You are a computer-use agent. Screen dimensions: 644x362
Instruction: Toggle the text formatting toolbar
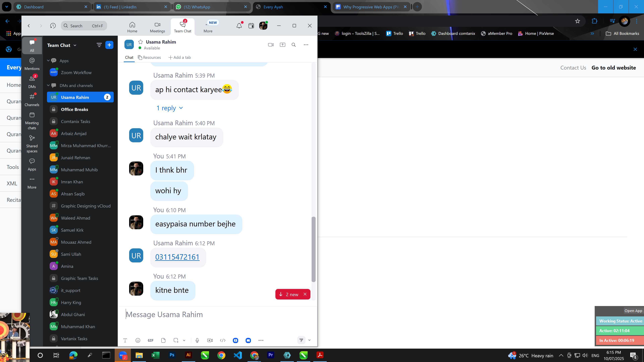[x=125, y=340]
